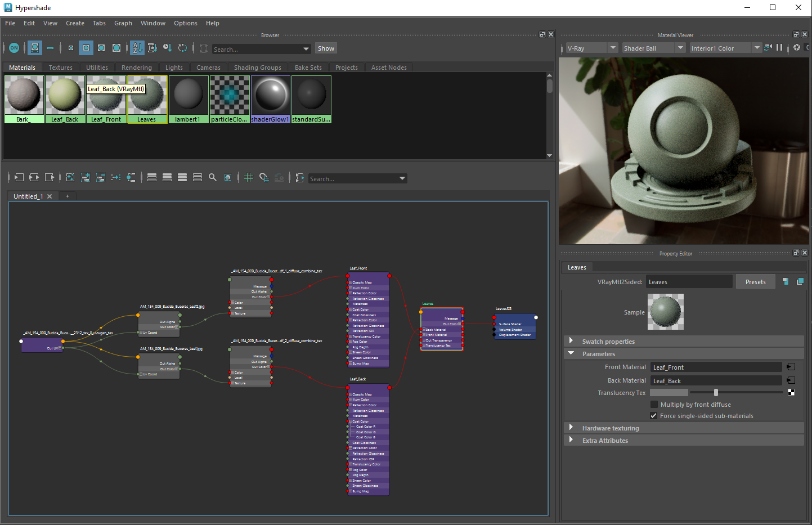Open the graph search dropdown arrow

402,178
